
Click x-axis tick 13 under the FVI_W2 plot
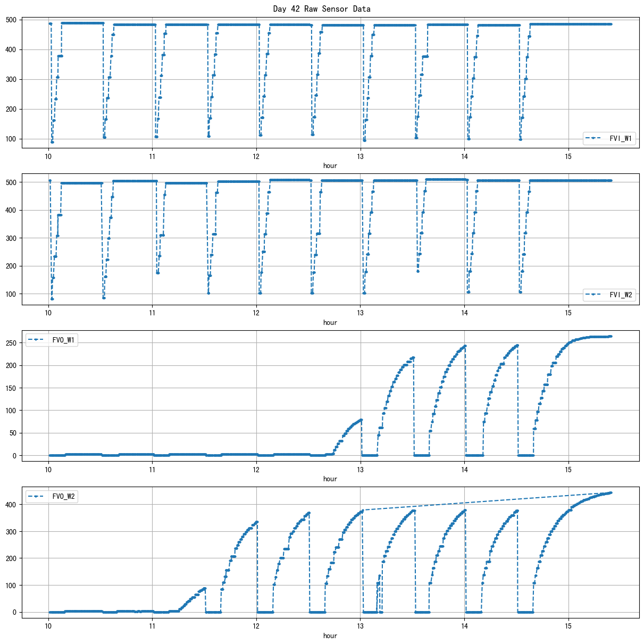(361, 313)
